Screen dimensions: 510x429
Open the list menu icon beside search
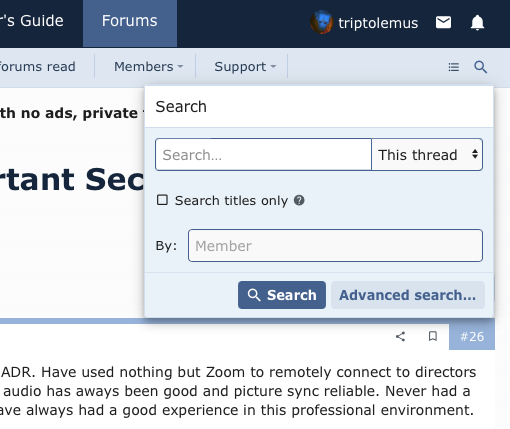pos(453,67)
